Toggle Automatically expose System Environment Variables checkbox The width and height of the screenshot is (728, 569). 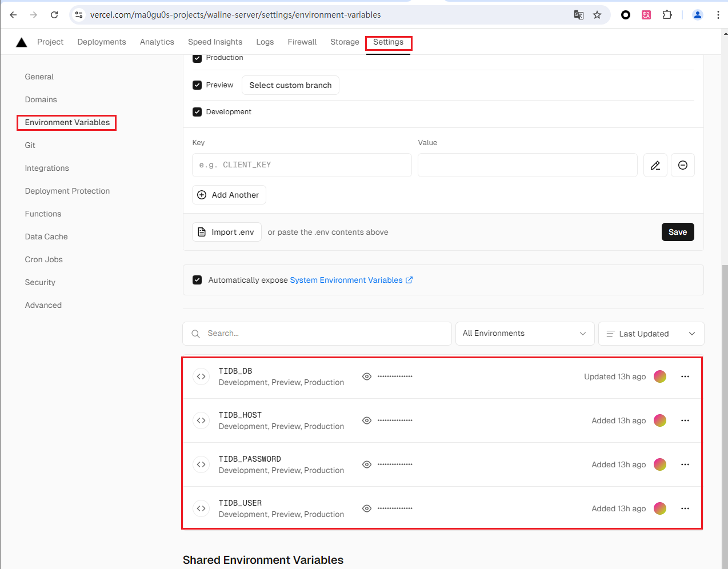pos(197,280)
